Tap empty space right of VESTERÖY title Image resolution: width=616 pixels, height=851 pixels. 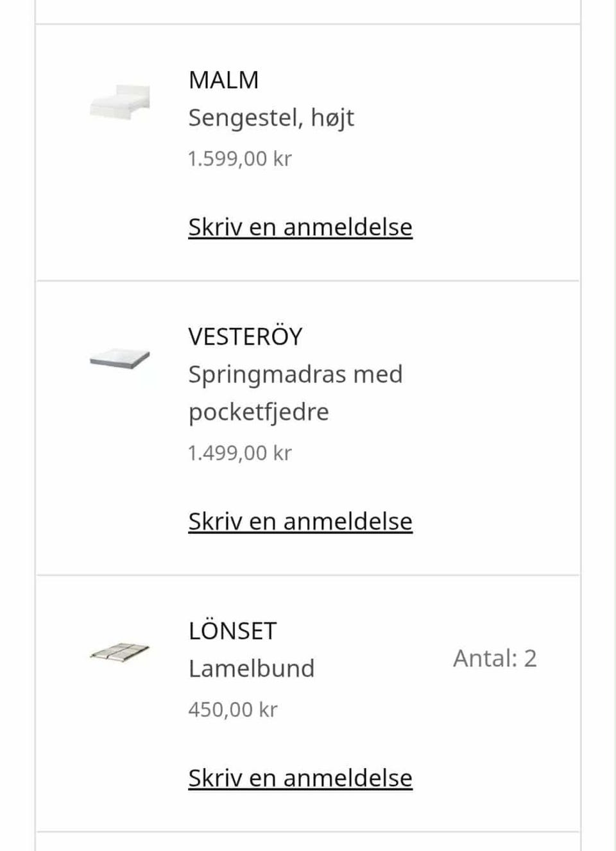462,337
